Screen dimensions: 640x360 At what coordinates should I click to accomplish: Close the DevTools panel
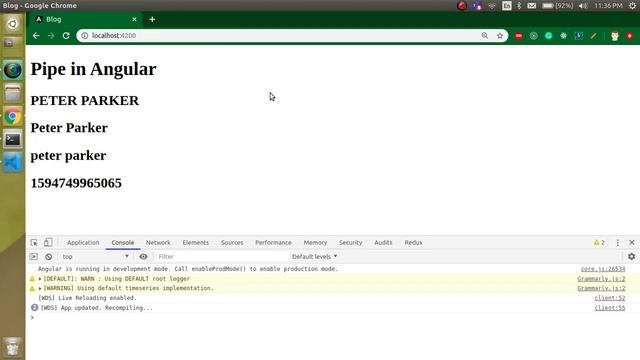coord(632,242)
